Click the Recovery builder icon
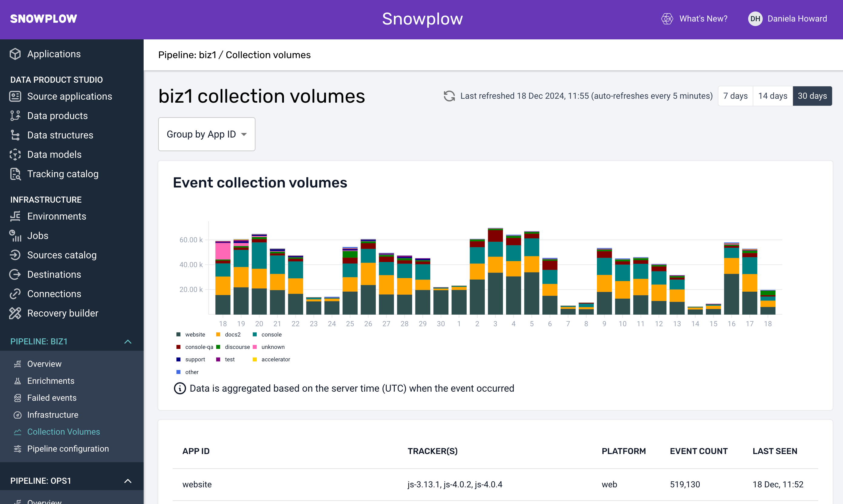Image resolution: width=843 pixels, height=504 pixels. point(15,313)
